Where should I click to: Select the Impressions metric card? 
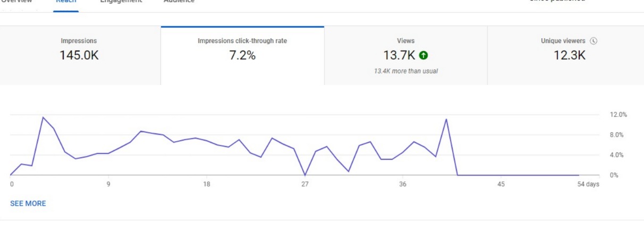coord(80,55)
